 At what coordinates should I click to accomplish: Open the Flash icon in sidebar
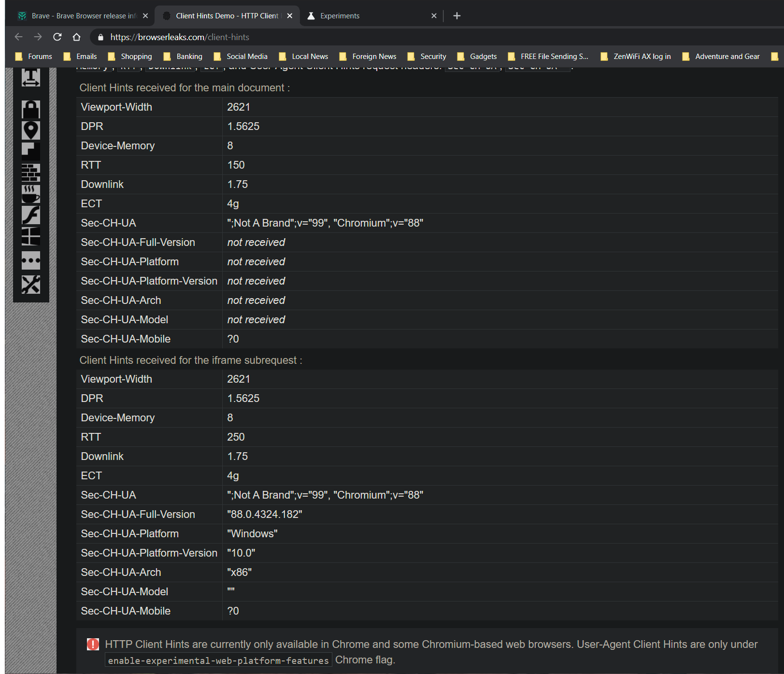(x=30, y=215)
